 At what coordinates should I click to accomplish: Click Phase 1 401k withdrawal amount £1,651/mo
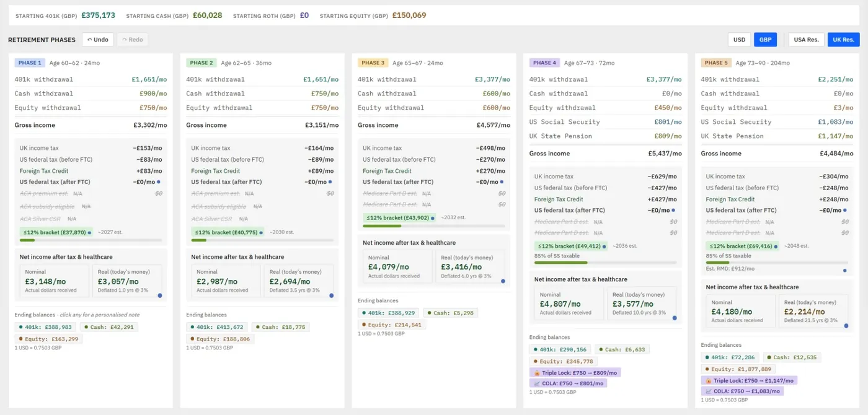pos(149,79)
